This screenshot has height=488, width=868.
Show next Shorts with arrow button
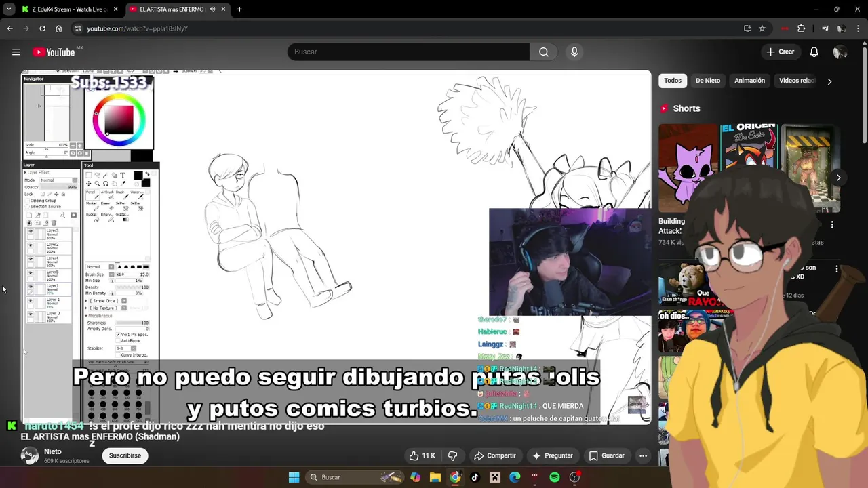(x=838, y=178)
